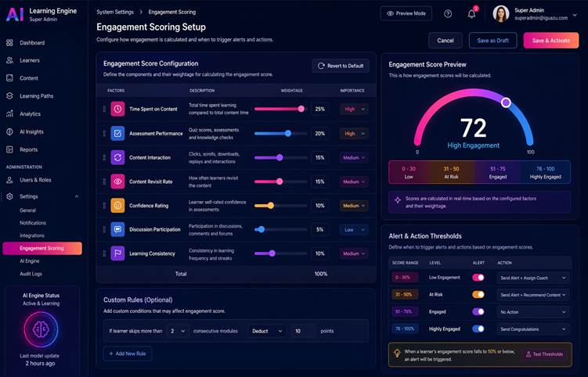Screen dimensions: 588x377
Task: Click the 25% weightage field
Action: (x=320, y=109)
